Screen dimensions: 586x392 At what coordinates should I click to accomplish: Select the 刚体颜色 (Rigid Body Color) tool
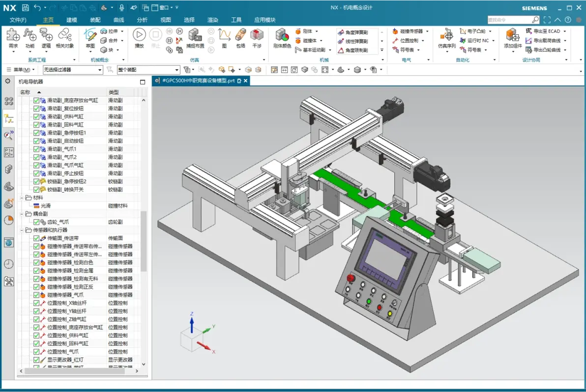(282, 36)
